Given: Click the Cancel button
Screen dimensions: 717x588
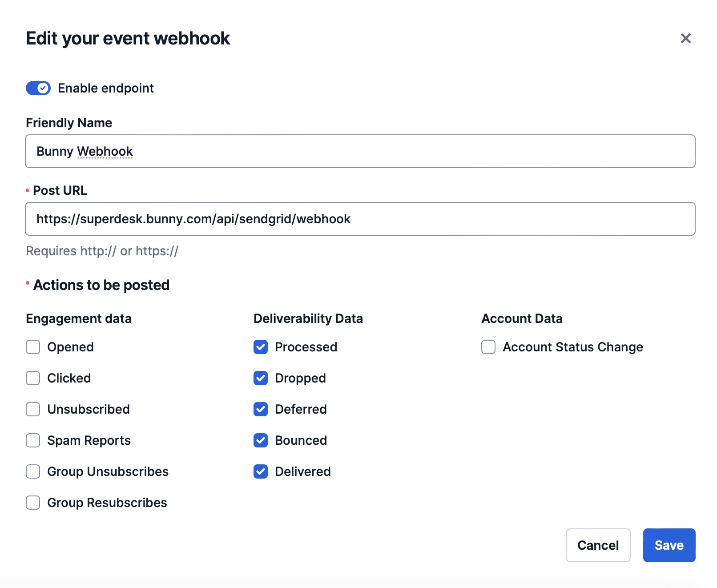Looking at the screenshot, I should coord(598,545).
